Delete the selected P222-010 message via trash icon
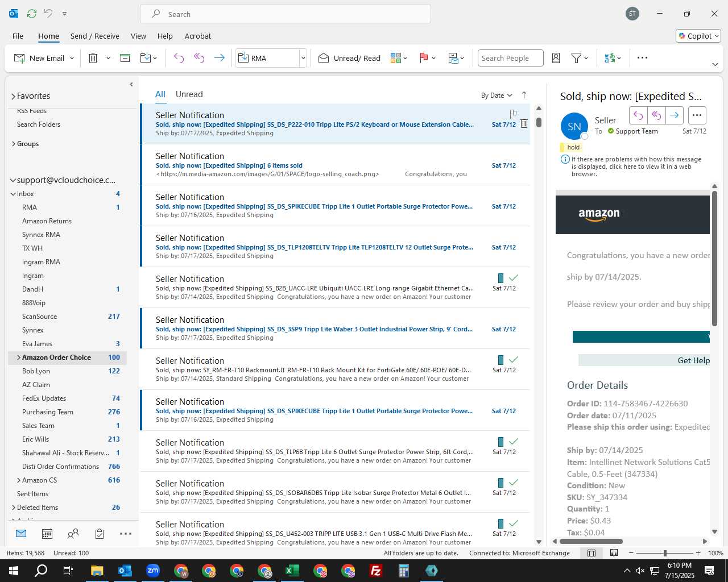This screenshot has height=582, width=728. (524, 123)
